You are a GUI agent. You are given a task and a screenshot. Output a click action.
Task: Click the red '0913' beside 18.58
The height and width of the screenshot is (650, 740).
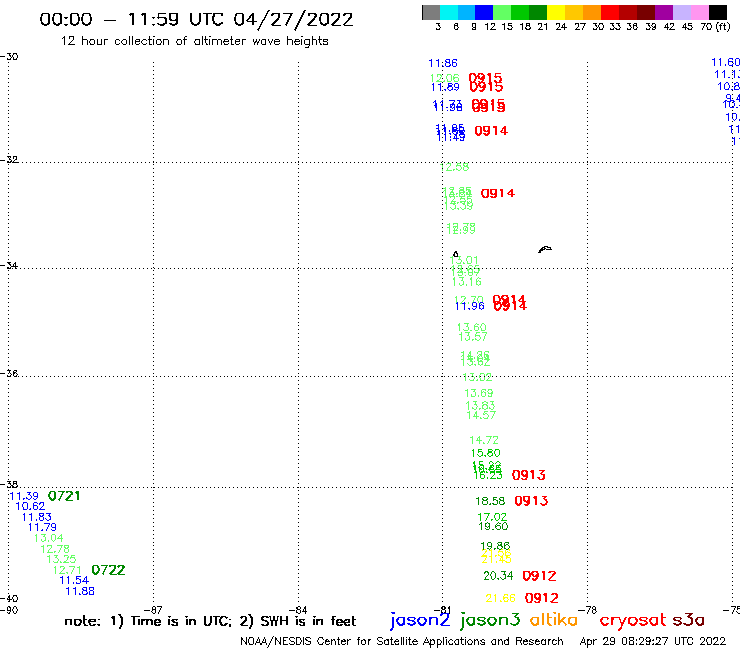(531, 501)
